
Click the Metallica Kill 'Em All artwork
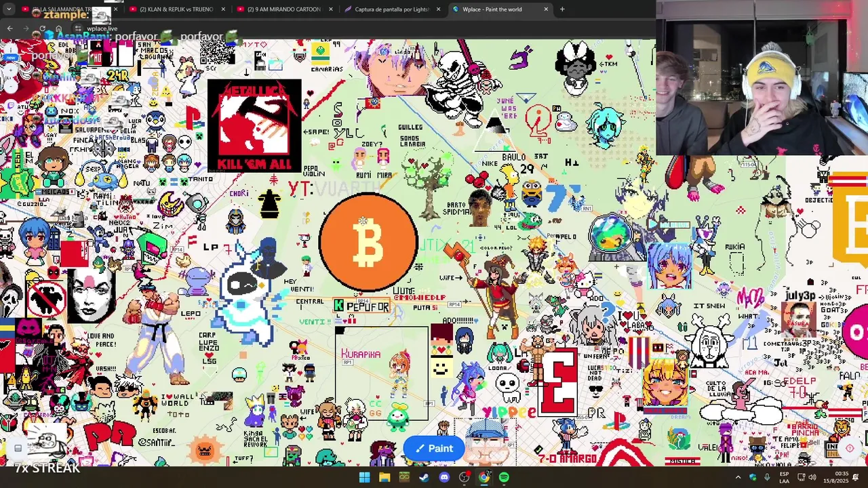[254, 125]
